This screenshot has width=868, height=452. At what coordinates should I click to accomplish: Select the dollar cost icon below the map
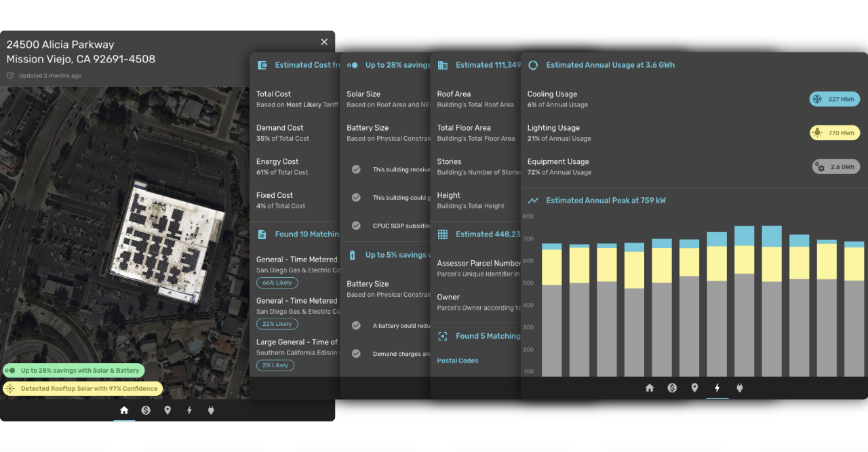pos(146,410)
